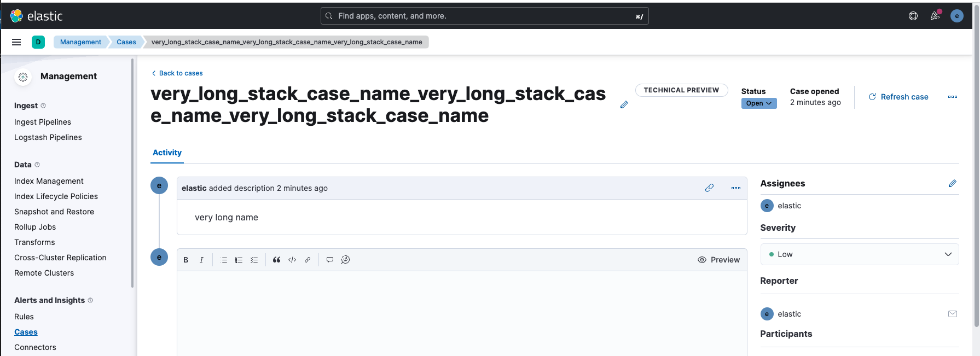The image size is (980, 356).
Task: Open Logstash Pipelines in sidebar
Action: 48,137
